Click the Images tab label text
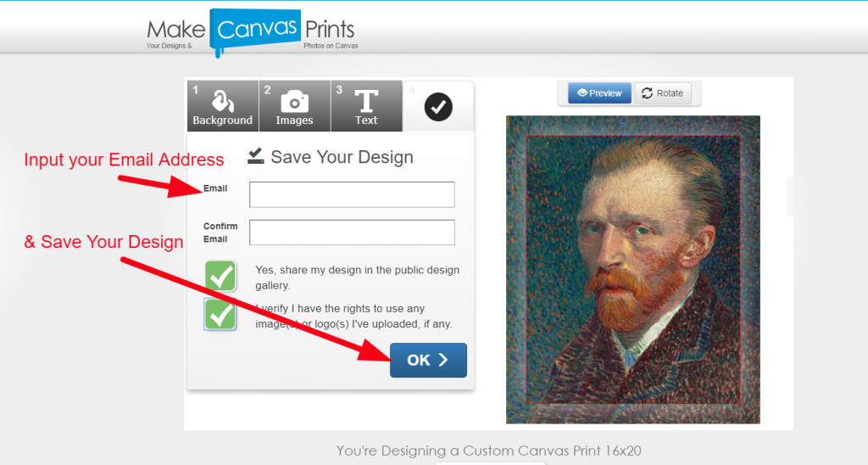Viewport: 868px width, 465px height. click(x=294, y=120)
